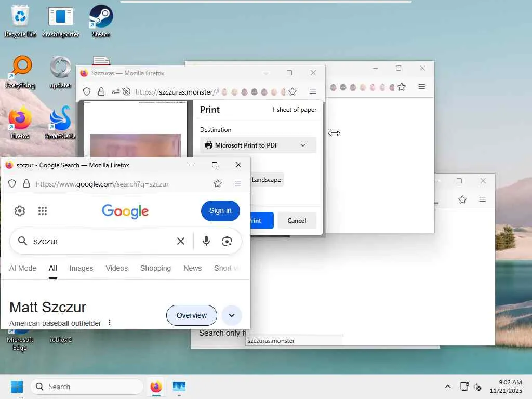Click Firefox icon on the taskbar
This screenshot has width=532, height=399.
(x=156, y=387)
